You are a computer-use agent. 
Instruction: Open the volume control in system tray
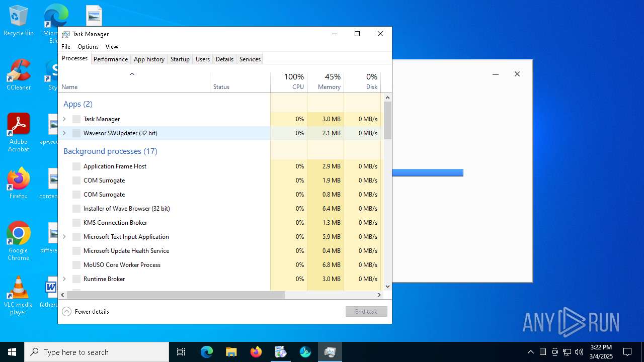click(x=579, y=352)
